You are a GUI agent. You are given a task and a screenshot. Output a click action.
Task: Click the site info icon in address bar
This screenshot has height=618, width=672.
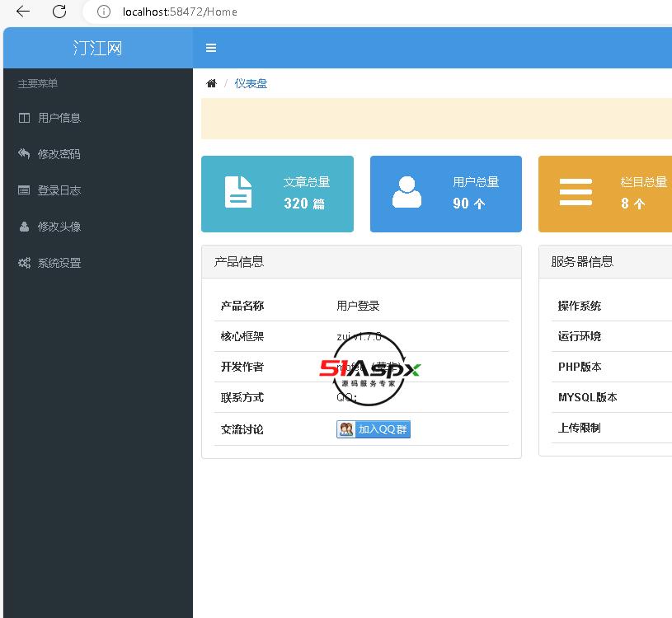pyautogui.click(x=104, y=12)
